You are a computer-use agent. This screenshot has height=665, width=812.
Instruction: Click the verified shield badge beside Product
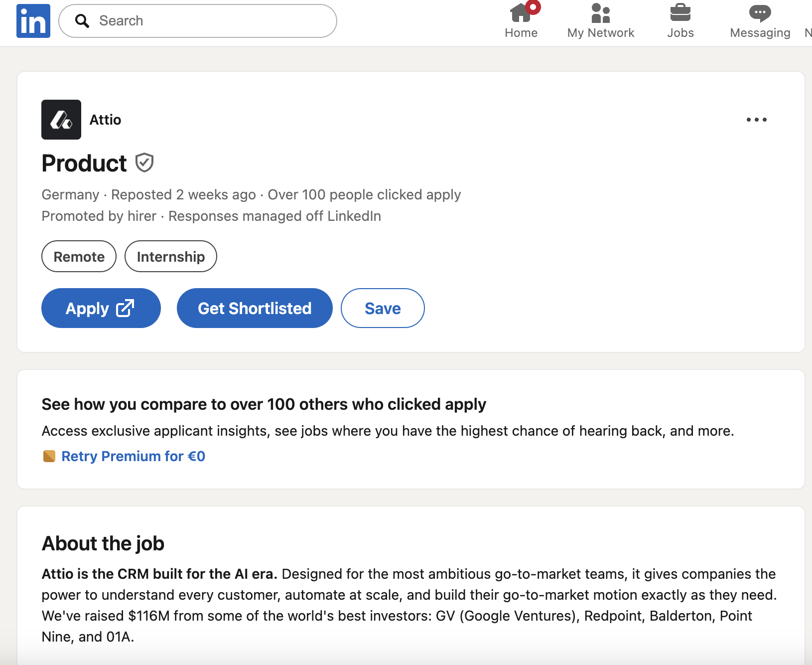coord(144,163)
